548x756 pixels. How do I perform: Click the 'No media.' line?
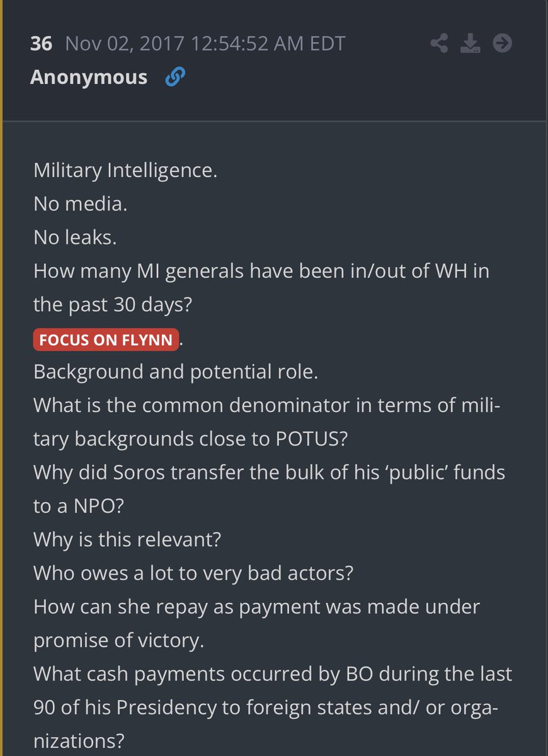pyautogui.click(x=81, y=204)
